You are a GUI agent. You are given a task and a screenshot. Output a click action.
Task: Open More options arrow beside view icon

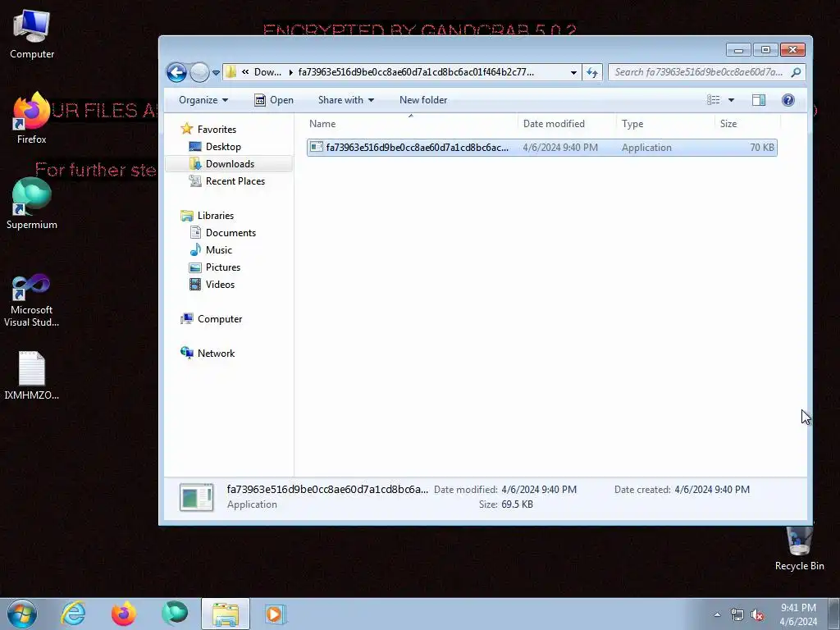(731, 100)
